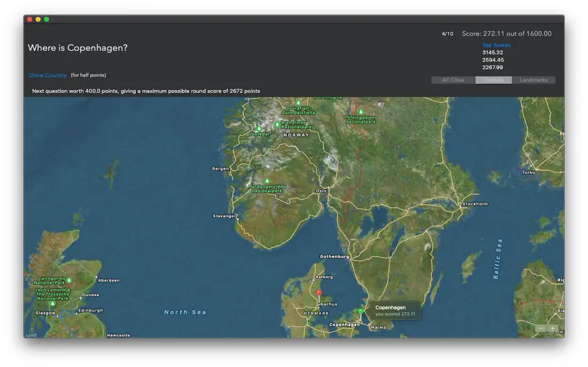Image resolution: width=588 pixels, height=367 pixels.
Task: Click the green correct-answer pin near Copenhagen
Action: coord(360,311)
